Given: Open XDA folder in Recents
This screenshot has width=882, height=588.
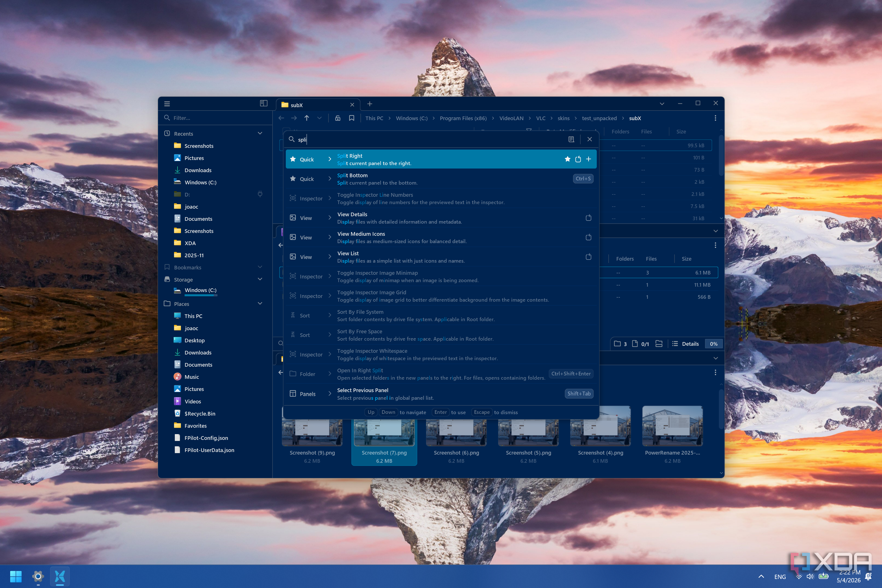Looking at the screenshot, I should point(190,243).
